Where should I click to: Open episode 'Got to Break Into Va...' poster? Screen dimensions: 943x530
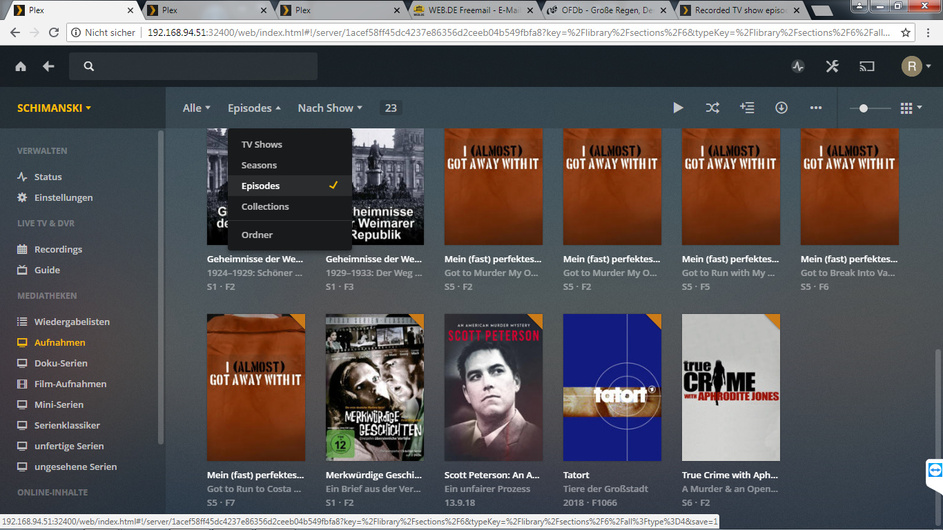click(849, 186)
